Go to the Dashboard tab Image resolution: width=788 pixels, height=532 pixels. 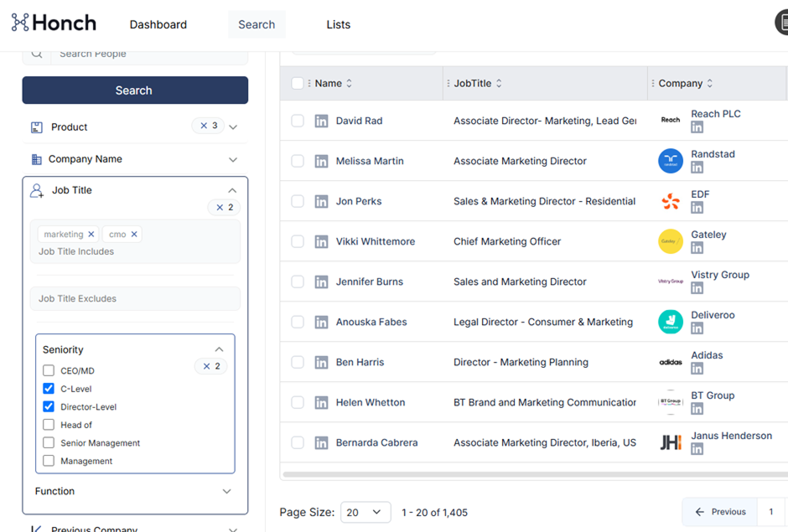[158, 24]
